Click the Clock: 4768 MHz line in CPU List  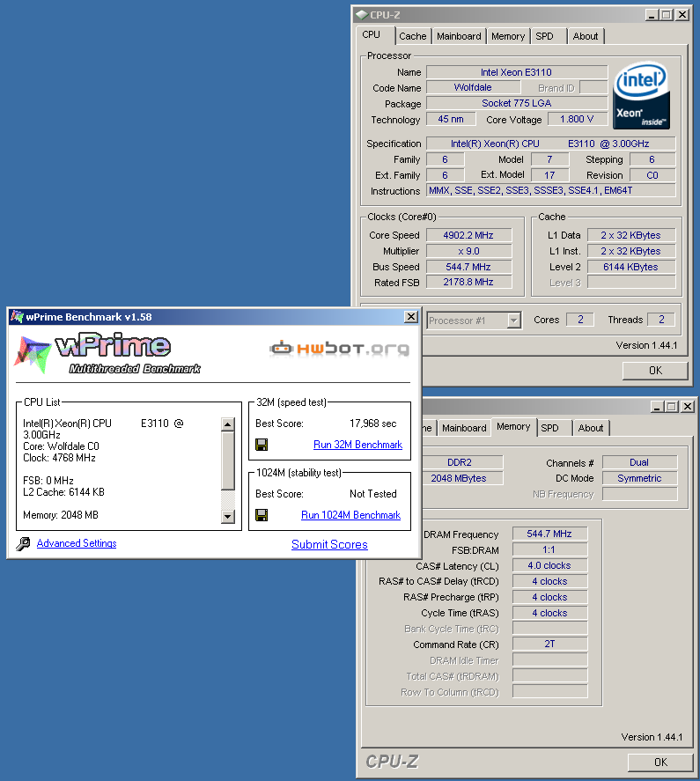coord(59,458)
